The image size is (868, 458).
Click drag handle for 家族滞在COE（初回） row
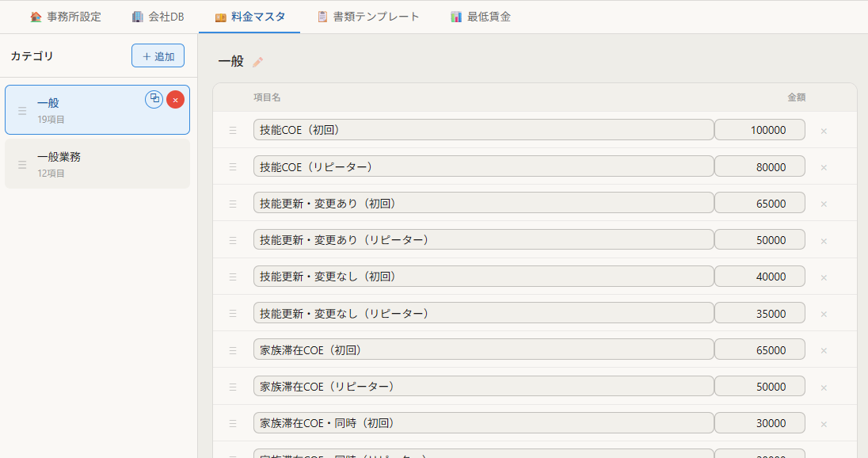click(233, 350)
